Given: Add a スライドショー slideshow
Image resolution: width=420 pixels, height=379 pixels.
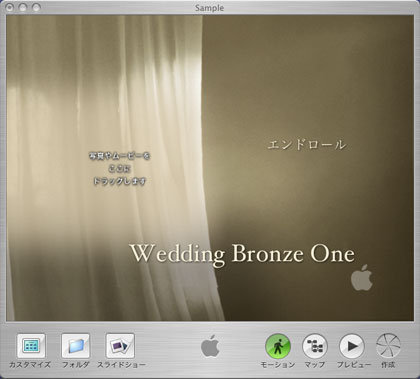Looking at the screenshot, I should click(x=120, y=346).
